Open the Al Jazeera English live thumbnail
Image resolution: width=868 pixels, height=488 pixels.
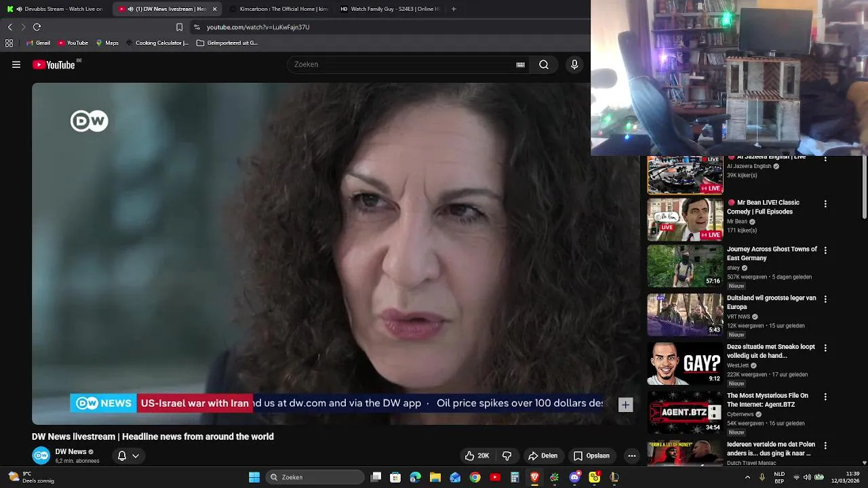tap(685, 174)
